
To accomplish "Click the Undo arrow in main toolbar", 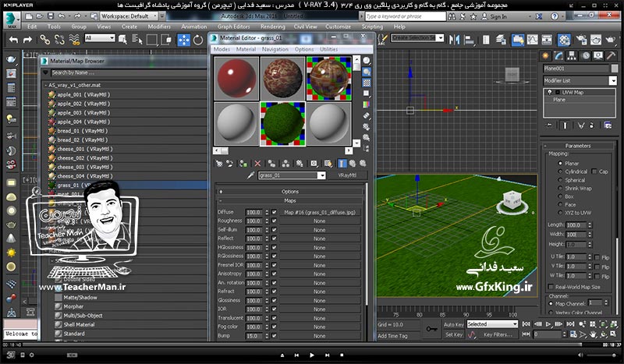I will [x=13, y=40].
